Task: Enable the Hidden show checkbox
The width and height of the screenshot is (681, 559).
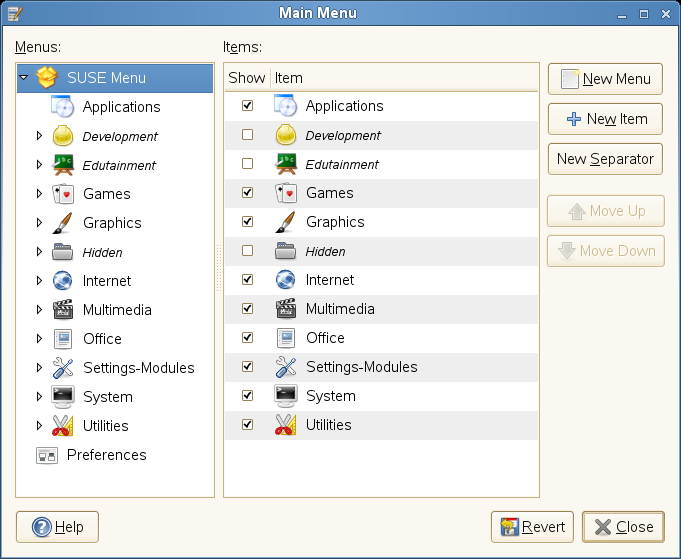Action: click(248, 251)
